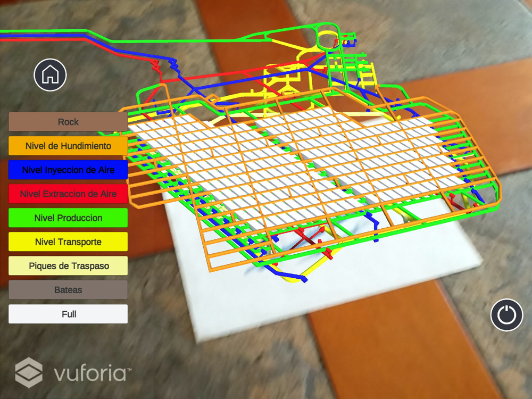Click the Full view button

[68, 314]
